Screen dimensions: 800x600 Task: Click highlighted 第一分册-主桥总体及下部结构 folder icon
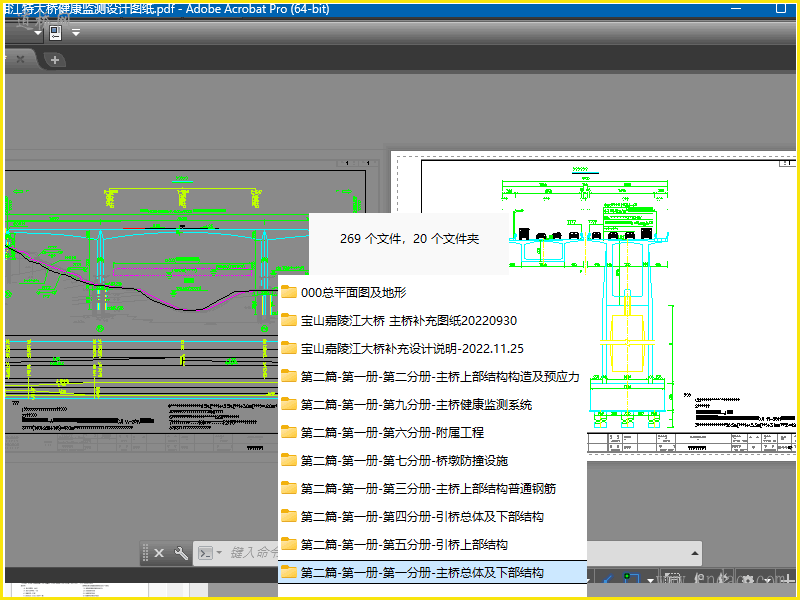(289, 573)
